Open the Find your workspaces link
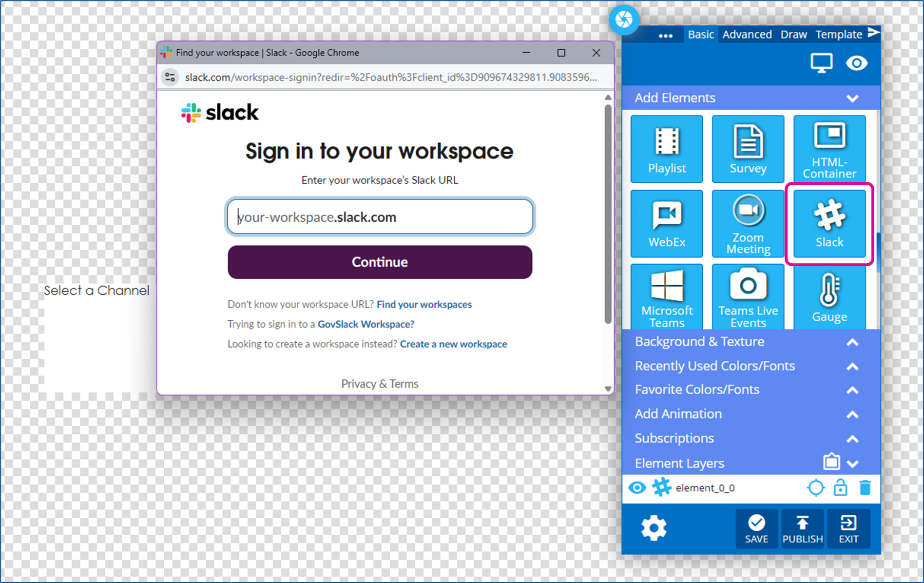The width and height of the screenshot is (924, 583). pos(424,304)
